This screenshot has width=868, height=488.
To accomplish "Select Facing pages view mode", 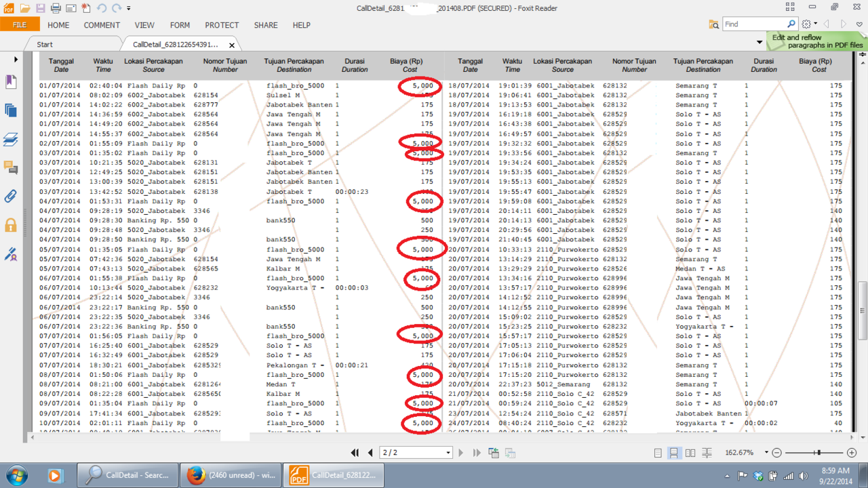I will pos(690,453).
